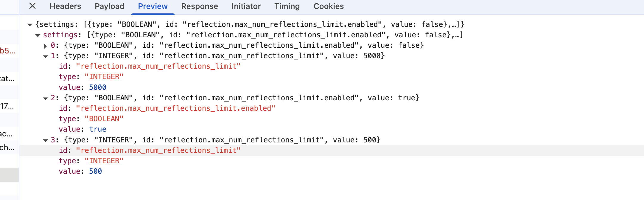The width and height of the screenshot is (644, 200).
Task: Collapse the settings array node
Action: [x=38, y=35]
